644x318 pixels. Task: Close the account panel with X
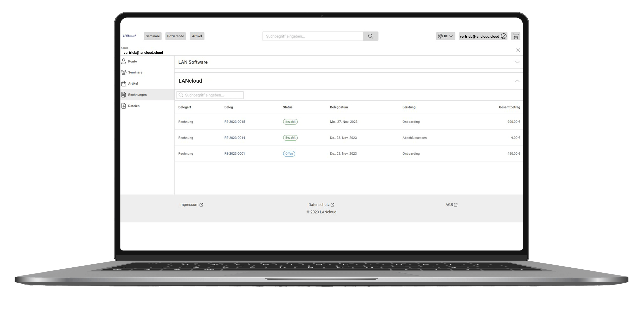[x=518, y=50]
